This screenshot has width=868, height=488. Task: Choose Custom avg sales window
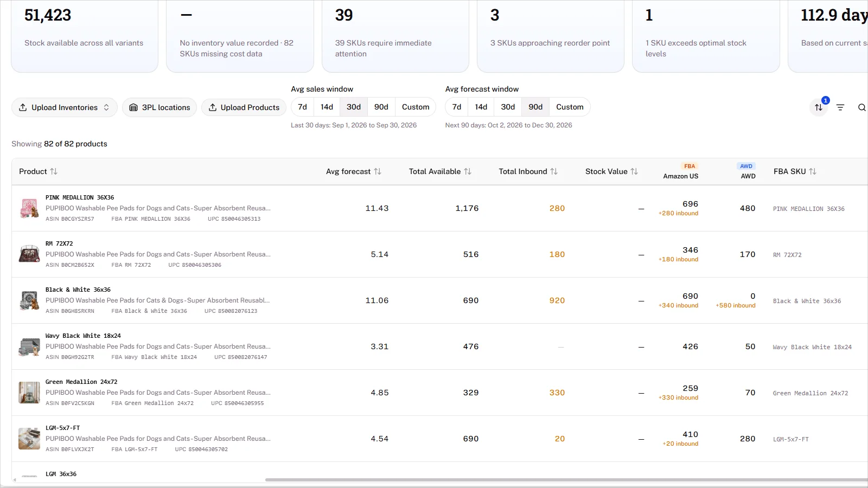coord(416,107)
